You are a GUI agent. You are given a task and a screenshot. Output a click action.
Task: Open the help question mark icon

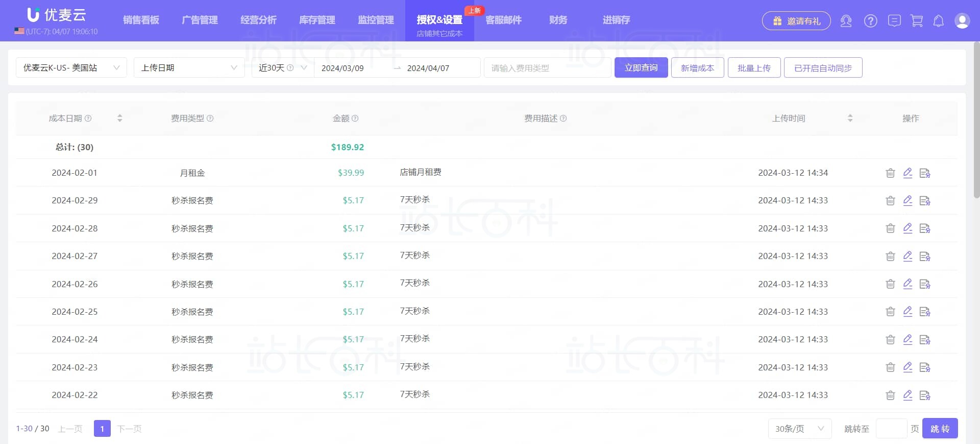point(870,21)
